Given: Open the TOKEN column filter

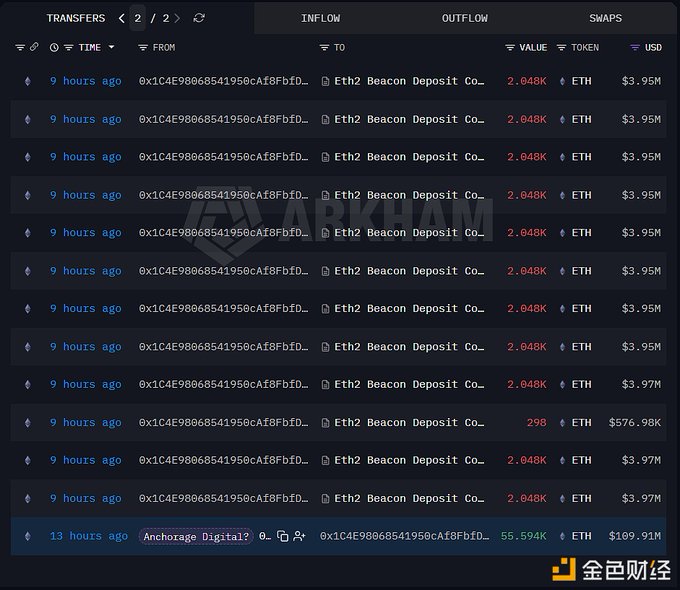Looking at the screenshot, I should [x=561, y=47].
